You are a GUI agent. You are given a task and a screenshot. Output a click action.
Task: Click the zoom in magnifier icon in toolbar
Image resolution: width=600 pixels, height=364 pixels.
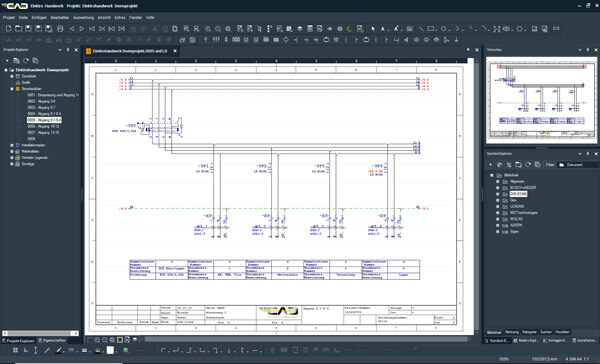[x=208, y=29]
